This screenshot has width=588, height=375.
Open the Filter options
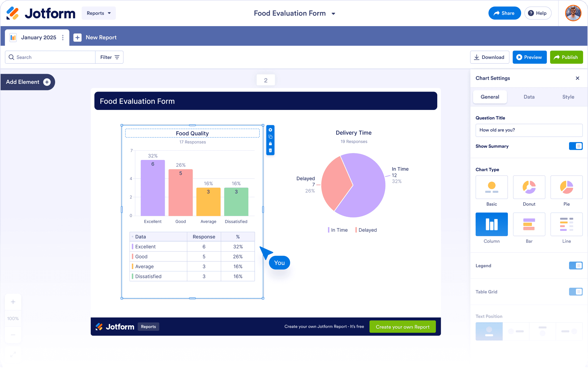(x=109, y=57)
